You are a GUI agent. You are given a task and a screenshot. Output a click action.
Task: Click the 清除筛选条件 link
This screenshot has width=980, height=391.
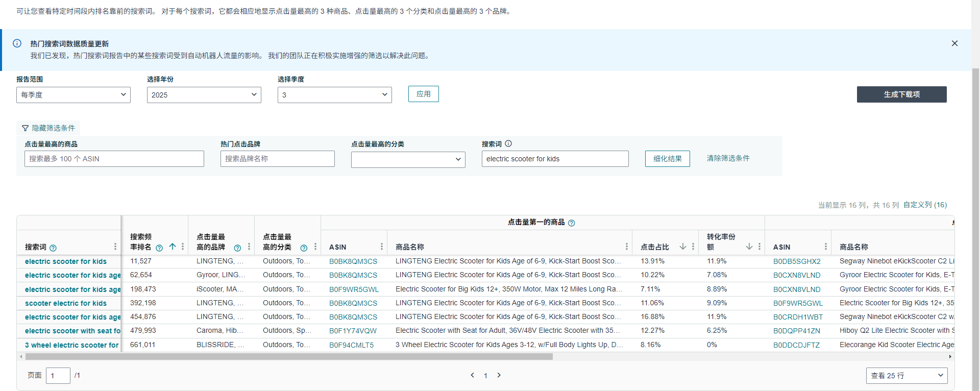click(728, 158)
